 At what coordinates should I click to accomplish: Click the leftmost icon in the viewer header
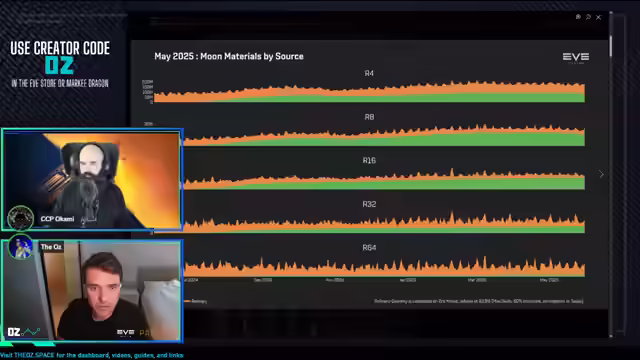(x=578, y=17)
